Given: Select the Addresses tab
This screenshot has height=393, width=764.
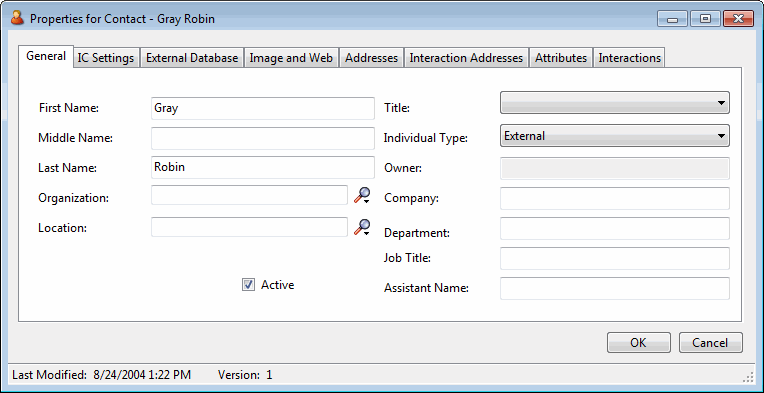Looking at the screenshot, I should tap(371, 58).
